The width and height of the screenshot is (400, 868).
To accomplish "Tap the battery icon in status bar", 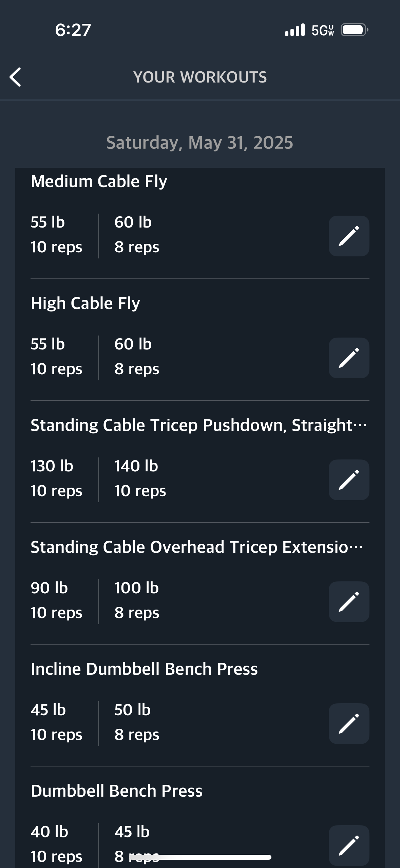I will (x=354, y=30).
